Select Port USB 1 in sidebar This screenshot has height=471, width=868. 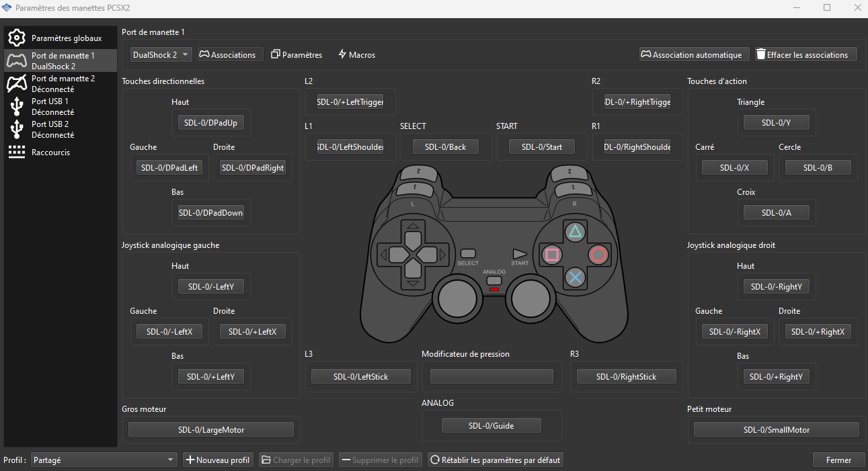pos(61,106)
